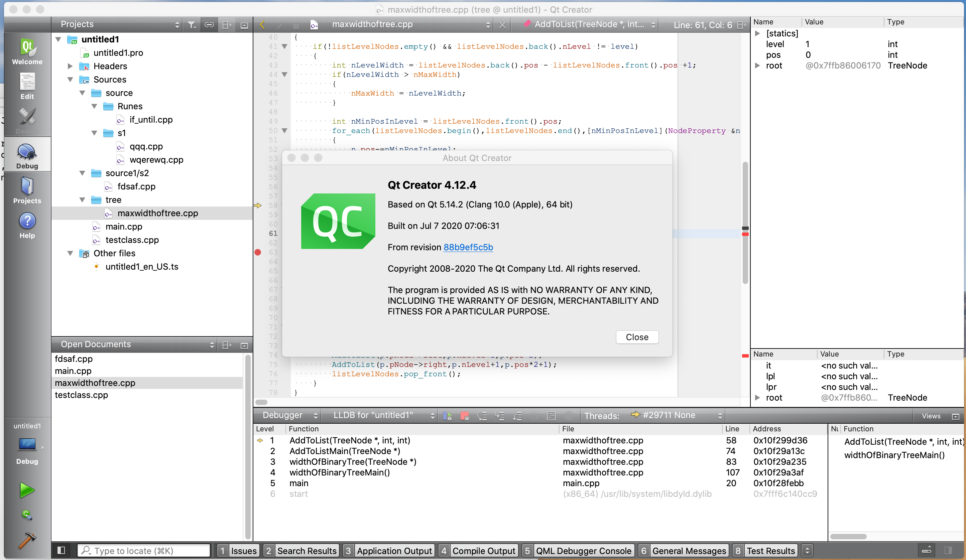Split the Projects side panel
This screenshot has width=966, height=560.
coord(227,25)
